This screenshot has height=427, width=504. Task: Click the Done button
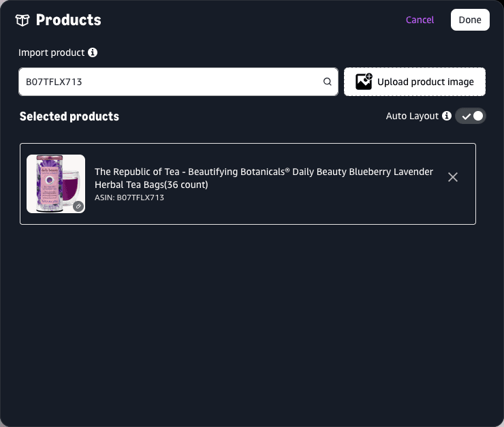470,20
